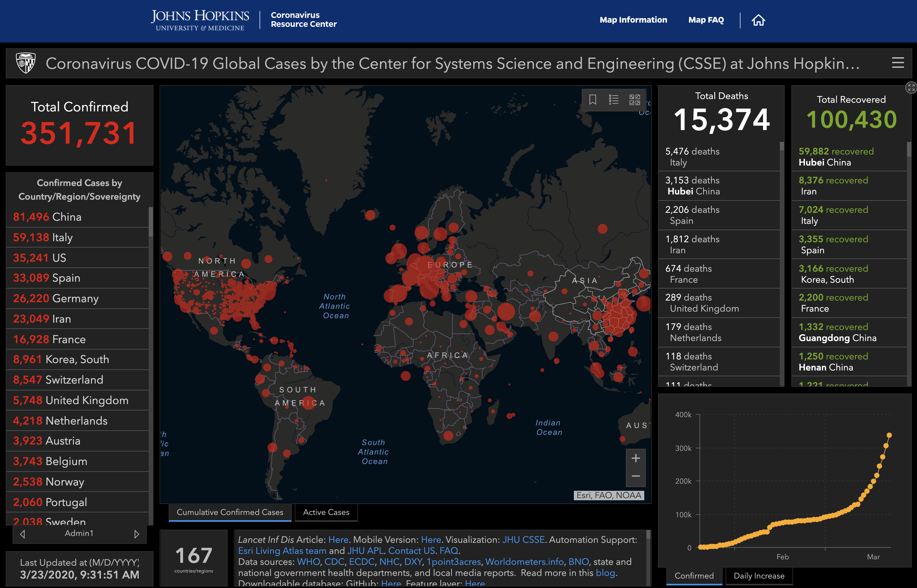Zoom out on map with minus button
This screenshot has height=588, width=917.
tap(636, 476)
